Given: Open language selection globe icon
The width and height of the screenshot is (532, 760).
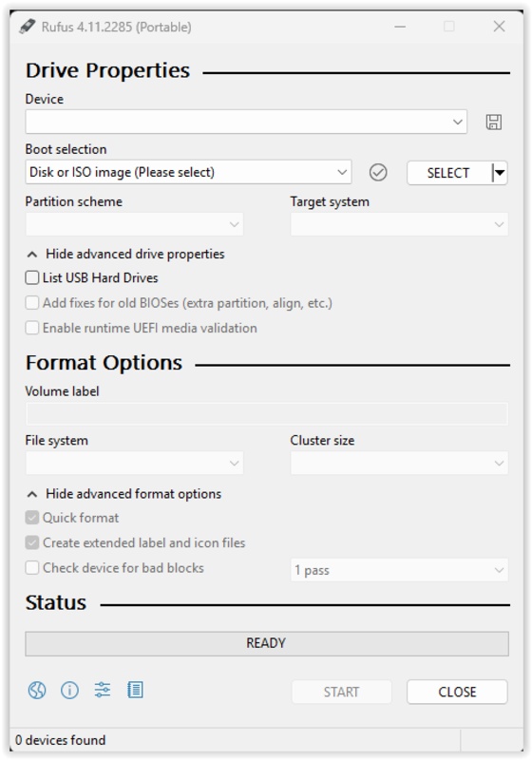Looking at the screenshot, I should (37, 690).
